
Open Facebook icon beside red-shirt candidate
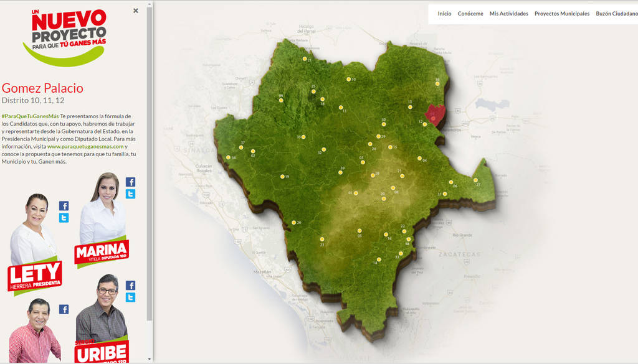tap(64, 310)
